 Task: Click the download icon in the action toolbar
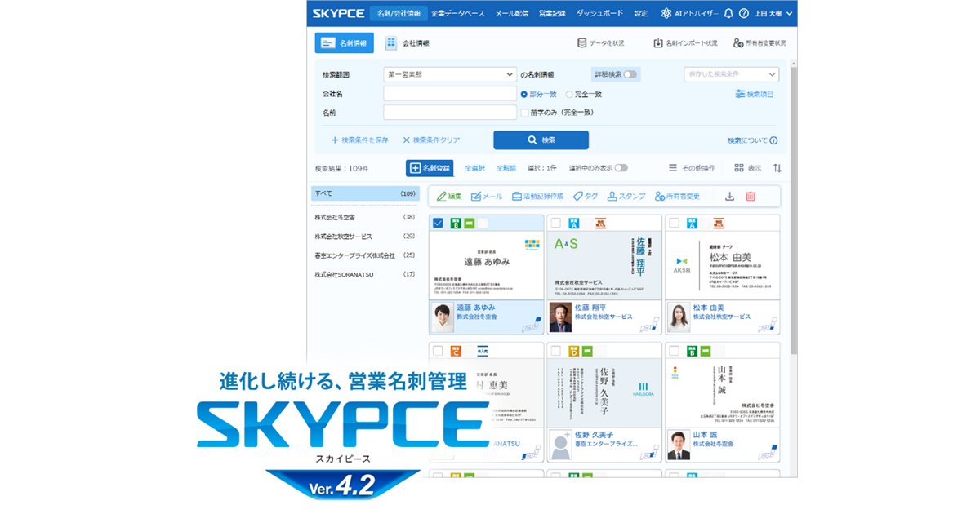(729, 197)
